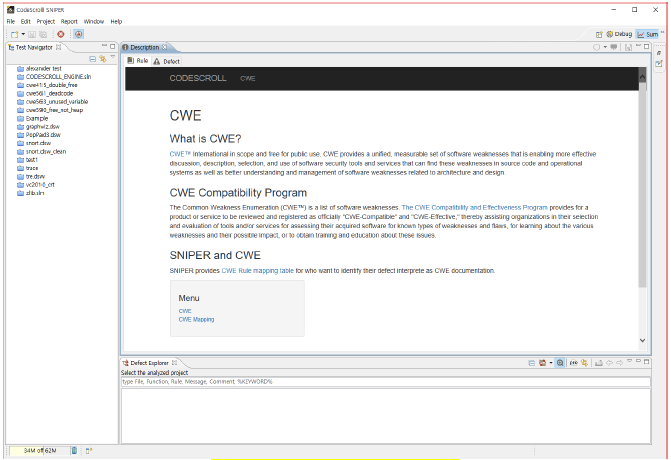671x460 pixels.
Task: Click the red stop/cancel toolbar icon
Action: coord(61,34)
